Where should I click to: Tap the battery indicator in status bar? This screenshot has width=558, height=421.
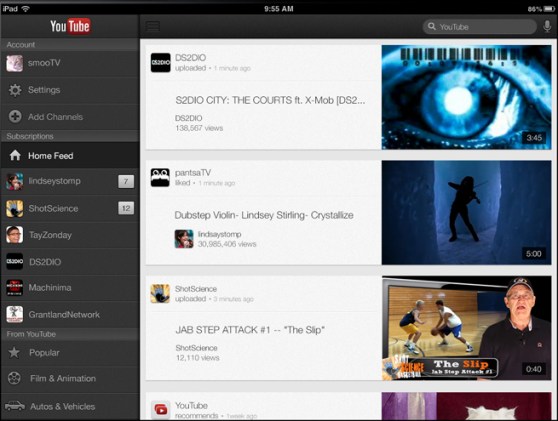549,9
